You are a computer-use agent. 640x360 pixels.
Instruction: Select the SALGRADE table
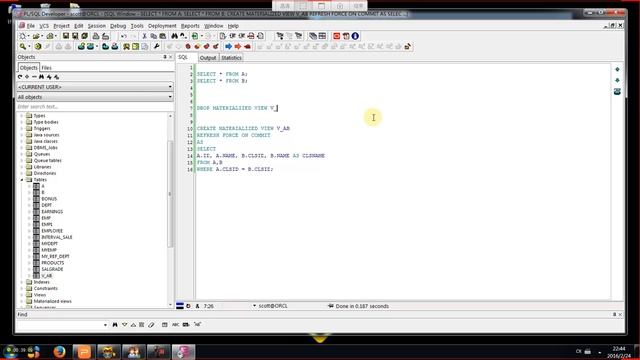tap(52, 269)
